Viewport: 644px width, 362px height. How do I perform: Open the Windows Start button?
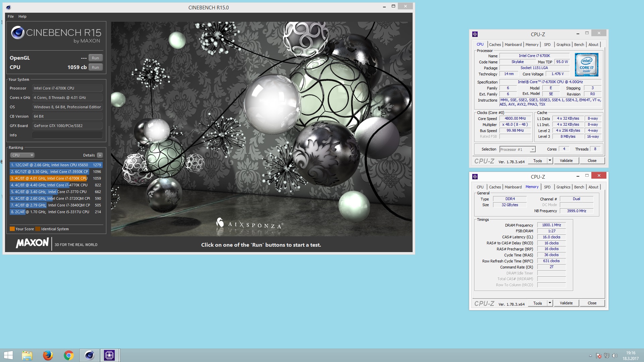click(x=8, y=355)
